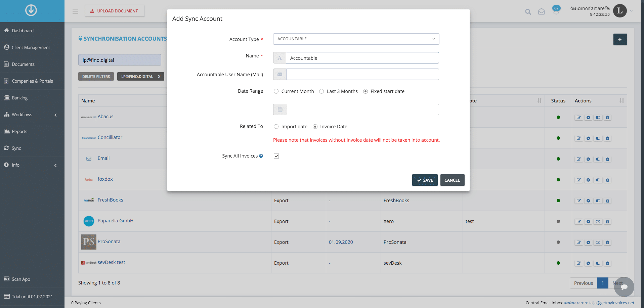Remove LP@FINO.DIGITAL filter tag
This screenshot has width=644, height=308.
[x=159, y=77]
